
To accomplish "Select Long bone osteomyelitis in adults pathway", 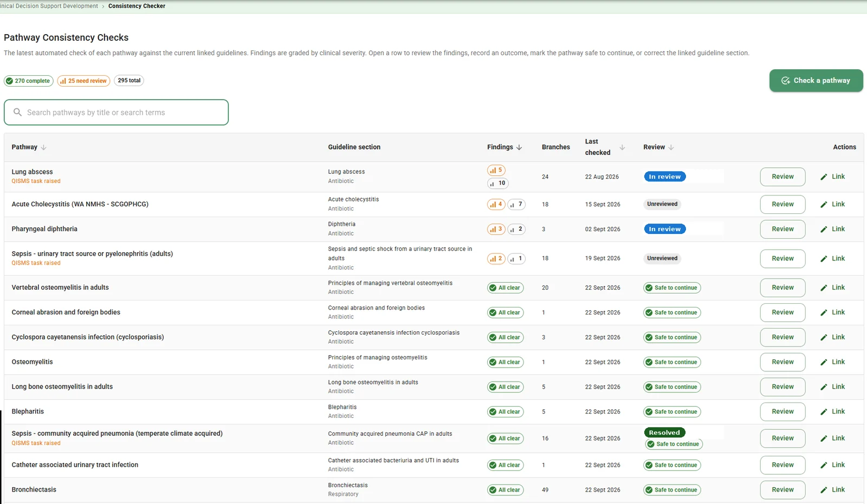I will coord(62,387).
